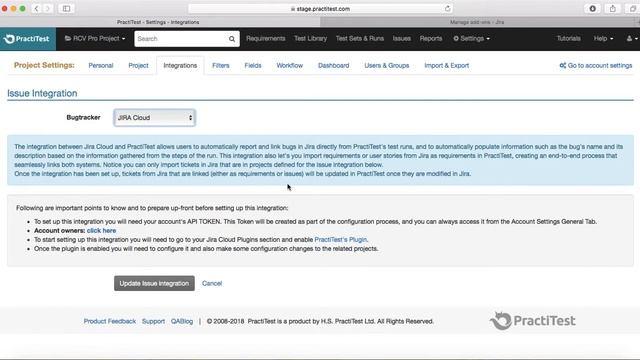Viewport: 640px width, 360px height.
Task: Cancel the issue integration changes
Action: (x=212, y=283)
